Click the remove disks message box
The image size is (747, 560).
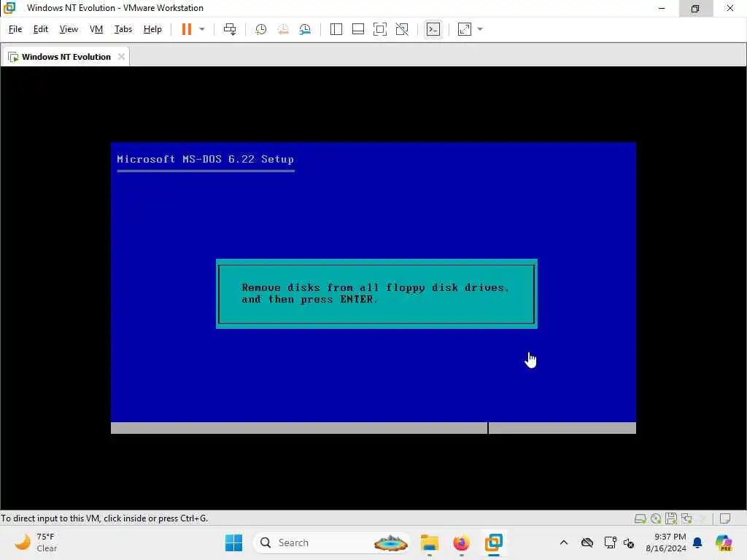[x=376, y=294]
